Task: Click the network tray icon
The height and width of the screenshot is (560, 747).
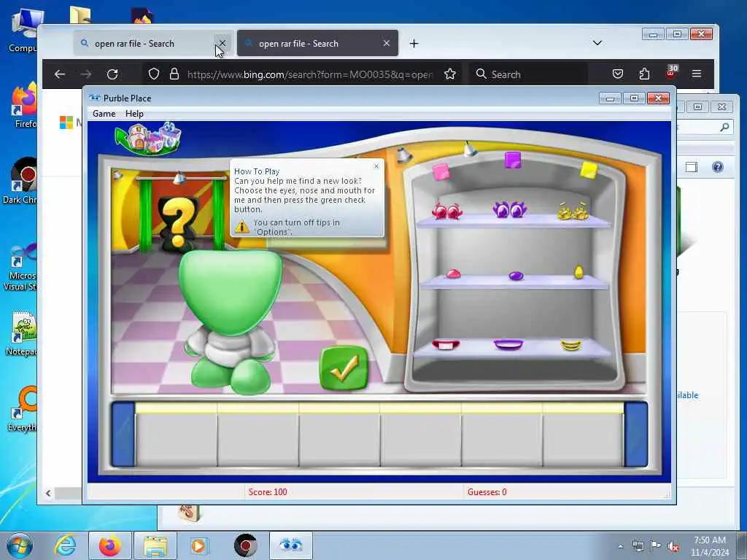Action: pyautogui.click(x=638, y=546)
